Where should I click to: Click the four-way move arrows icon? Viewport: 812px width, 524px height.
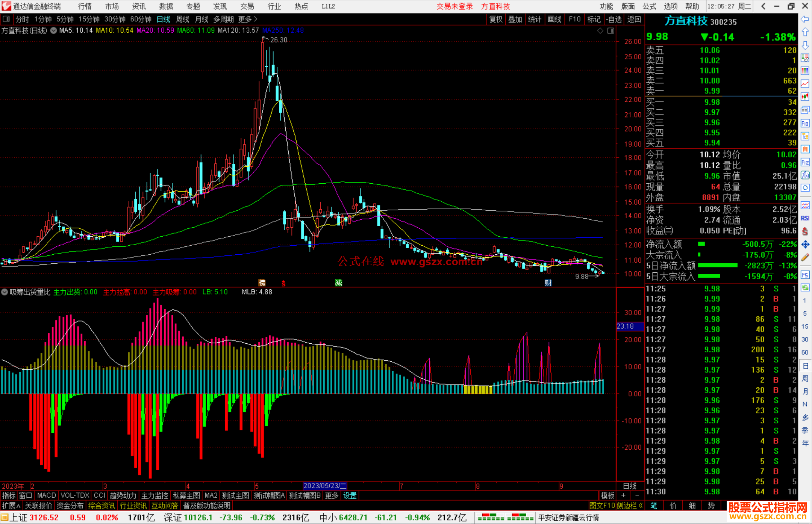(x=805, y=245)
